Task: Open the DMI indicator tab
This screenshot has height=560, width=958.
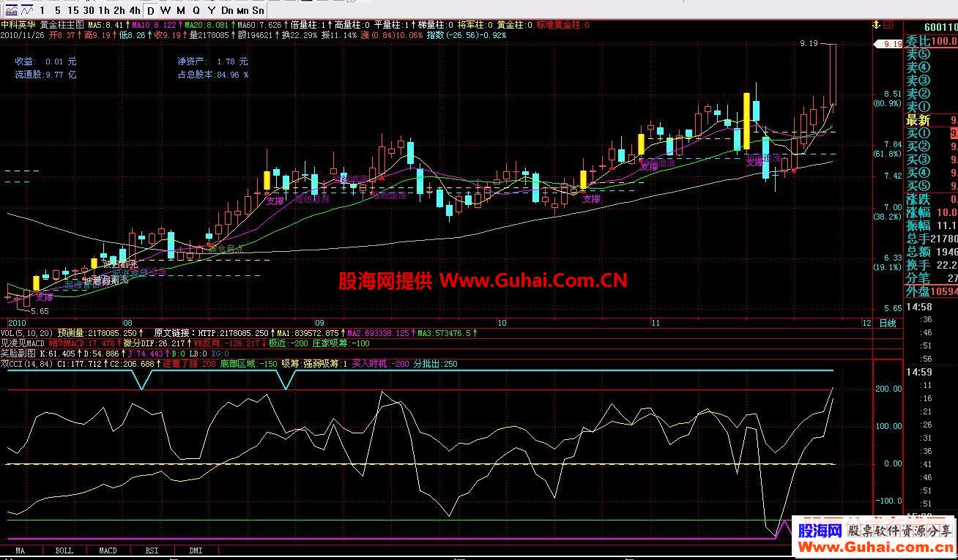Action: coord(196,550)
